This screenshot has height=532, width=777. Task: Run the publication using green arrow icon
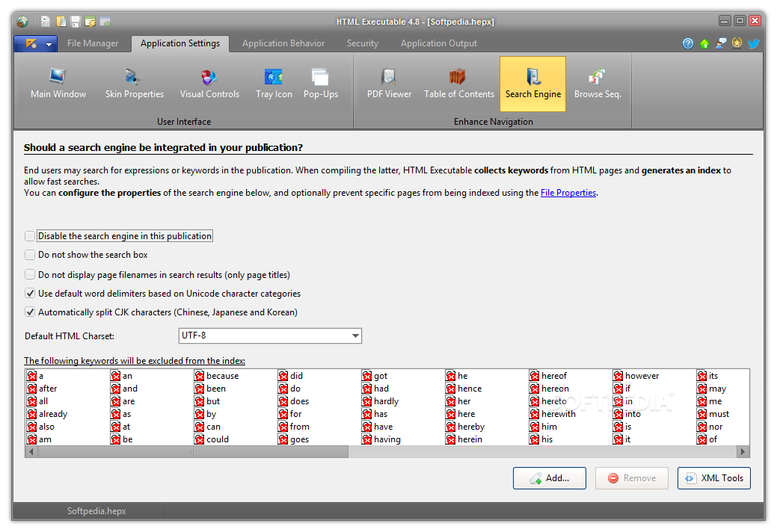105,22
